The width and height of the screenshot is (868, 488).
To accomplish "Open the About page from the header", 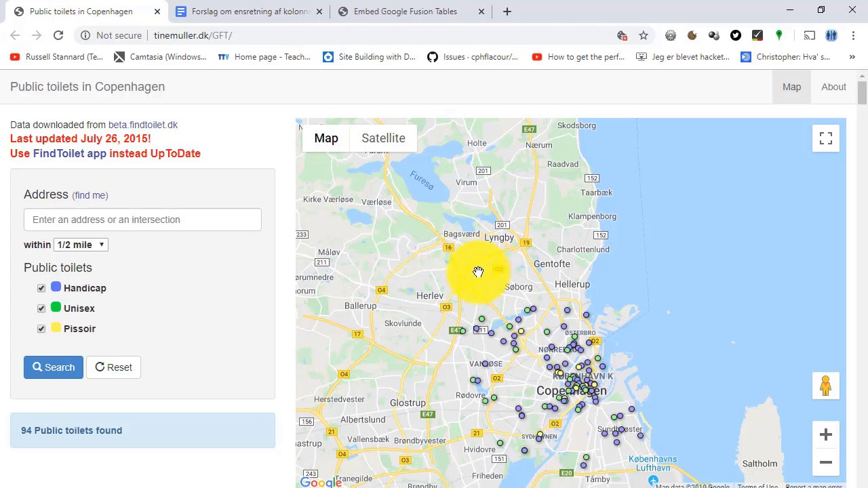I will 833,87.
